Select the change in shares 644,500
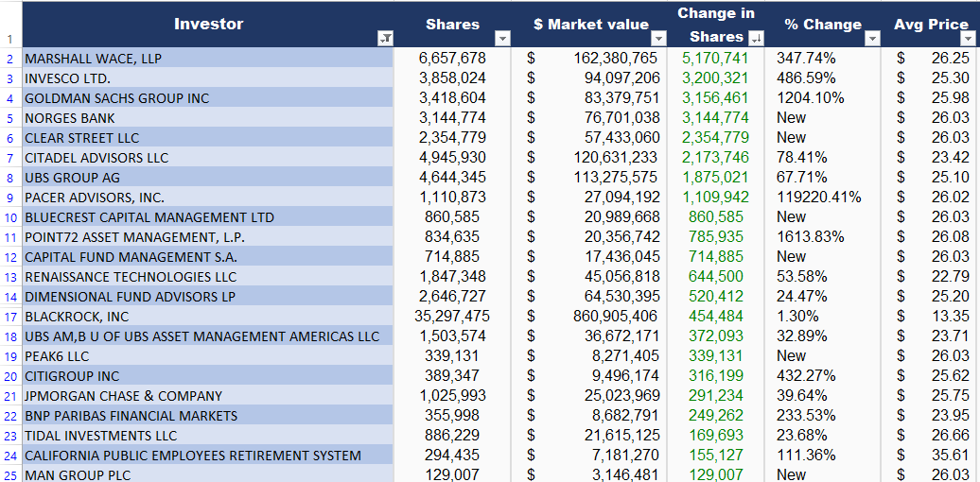 pos(716,277)
